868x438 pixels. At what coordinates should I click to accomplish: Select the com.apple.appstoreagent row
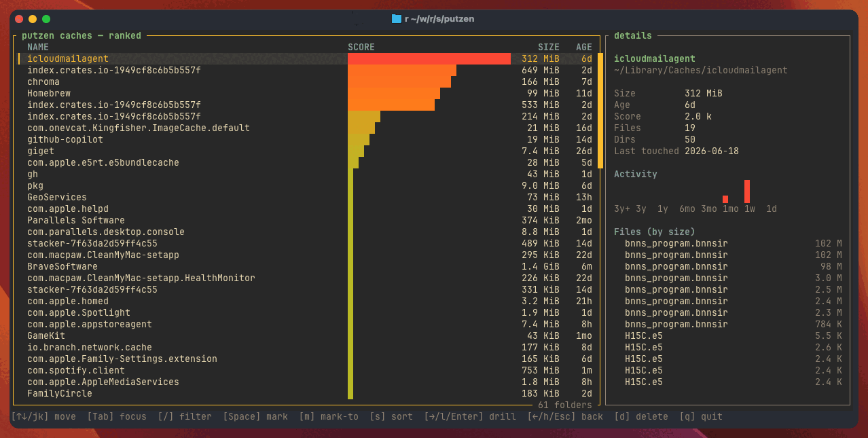tap(306, 325)
